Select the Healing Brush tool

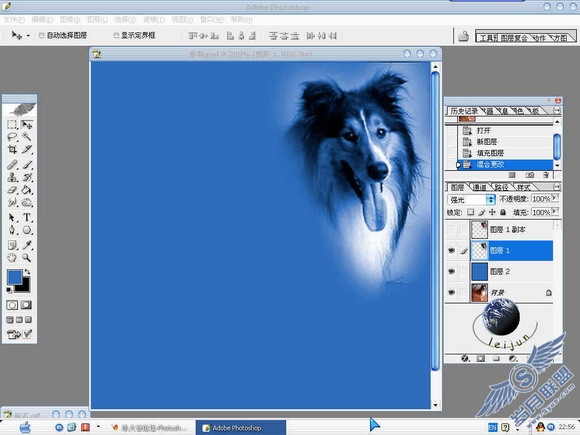click(12, 165)
